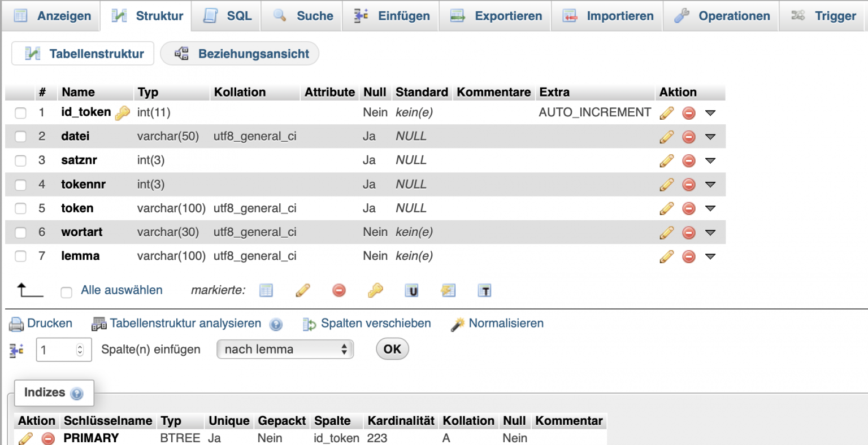This screenshot has width=868, height=445.
Task: Enable Alle auswählen checkbox
Action: 66,292
